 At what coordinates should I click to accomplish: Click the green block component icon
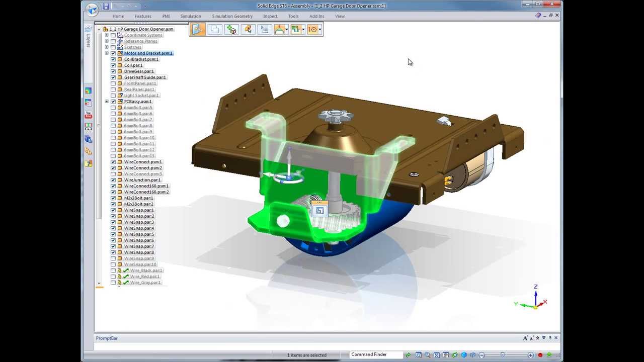click(x=295, y=30)
